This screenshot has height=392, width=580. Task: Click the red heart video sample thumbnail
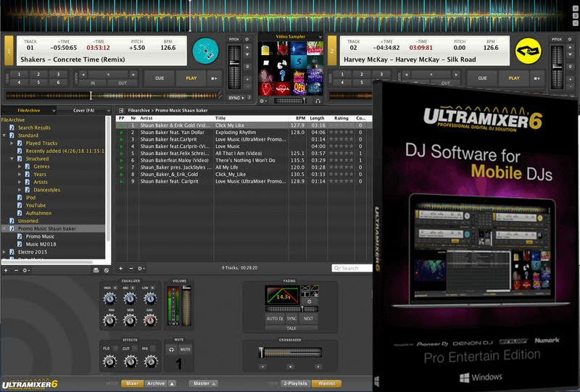pos(266,89)
